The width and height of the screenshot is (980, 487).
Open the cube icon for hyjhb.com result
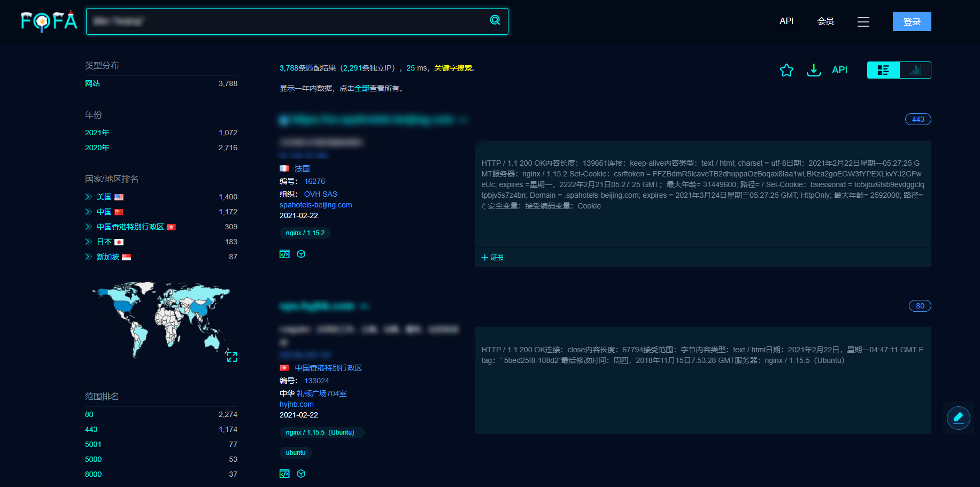[x=301, y=474]
